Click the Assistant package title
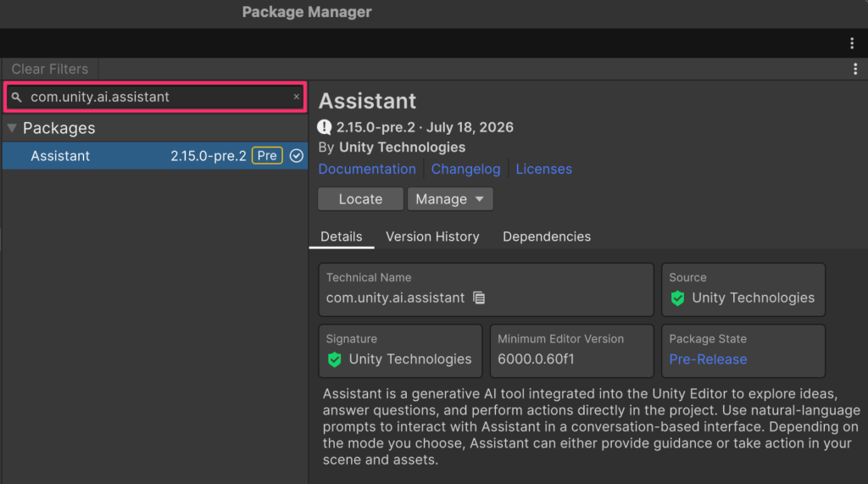Screen dimensions: 868x484 click(367, 101)
